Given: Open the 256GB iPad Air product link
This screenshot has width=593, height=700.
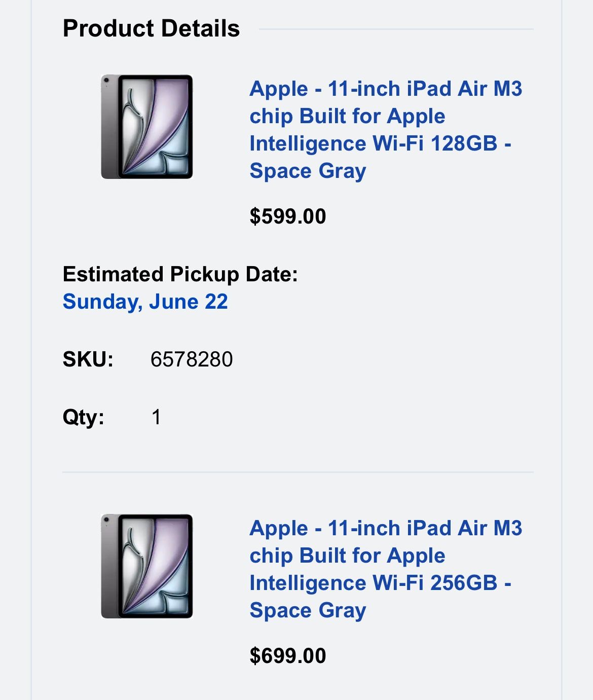Looking at the screenshot, I should click(x=385, y=556).
